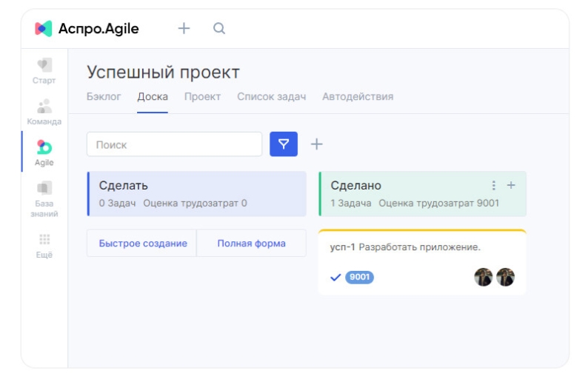Click the plus icon in top header

pyautogui.click(x=184, y=29)
